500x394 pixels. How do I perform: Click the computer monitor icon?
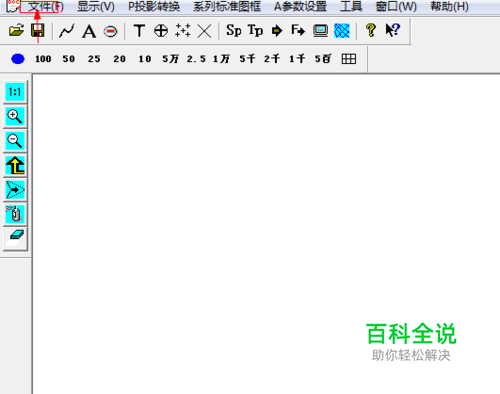tap(320, 31)
